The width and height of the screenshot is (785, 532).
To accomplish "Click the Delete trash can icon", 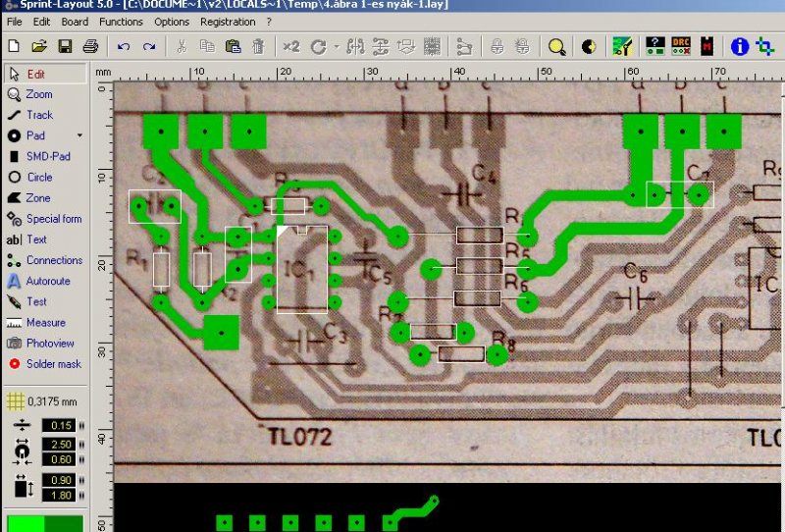I will [x=258, y=46].
